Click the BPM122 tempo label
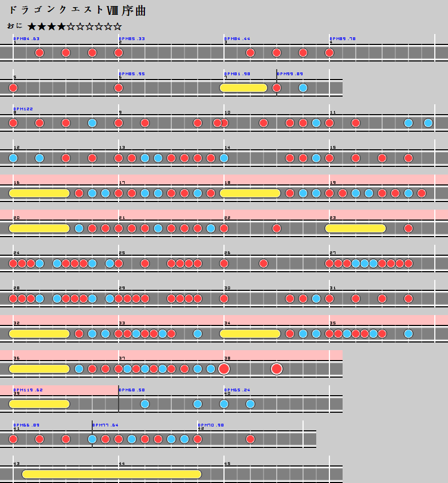Screen dimensions: 448x483 click(x=23, y=109)
